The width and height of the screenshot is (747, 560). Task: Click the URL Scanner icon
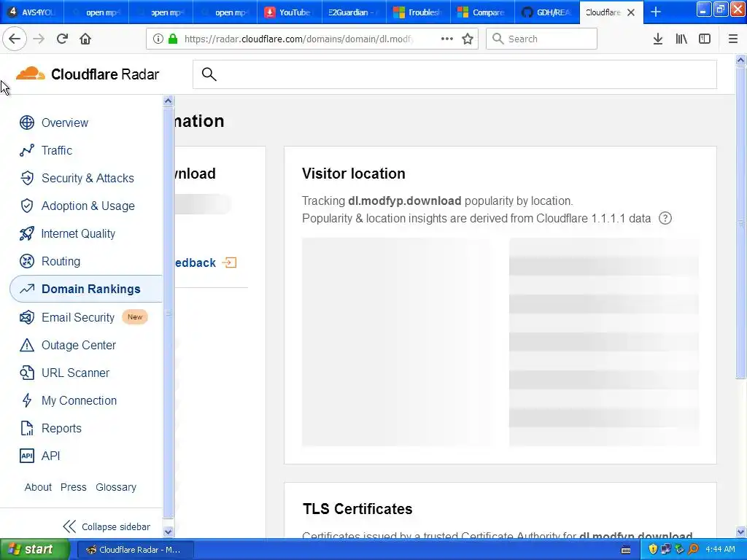point(27,373)
